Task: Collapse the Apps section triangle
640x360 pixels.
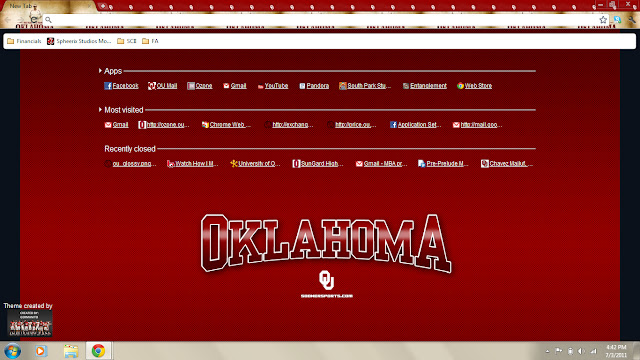Action: (x=100, y=71)
